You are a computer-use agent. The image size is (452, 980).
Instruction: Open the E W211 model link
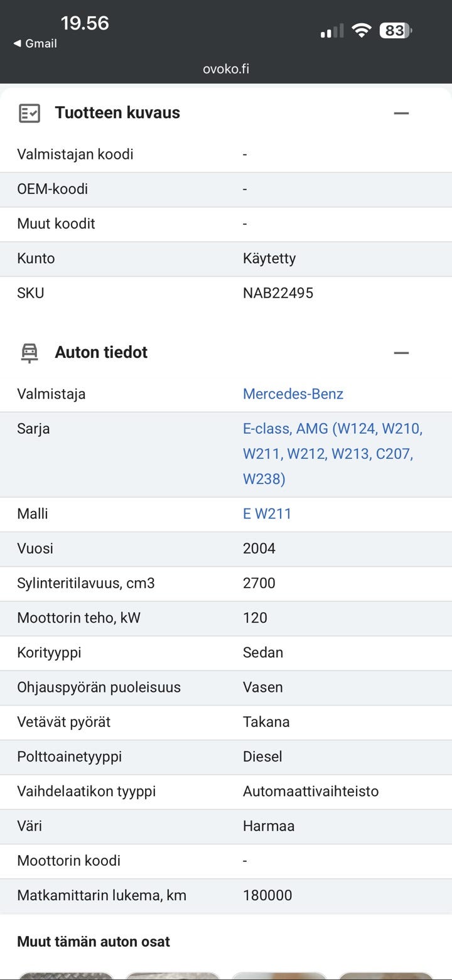click(x=267, y=514)
